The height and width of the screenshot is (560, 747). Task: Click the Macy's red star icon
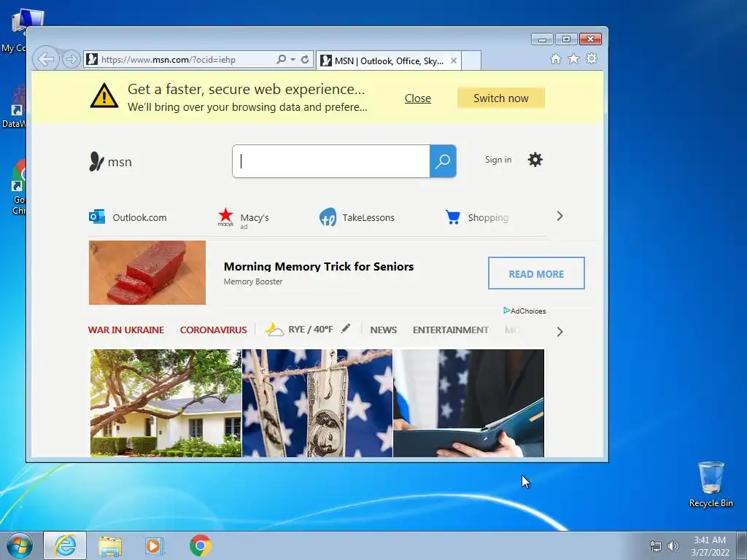tap(226, 217)
